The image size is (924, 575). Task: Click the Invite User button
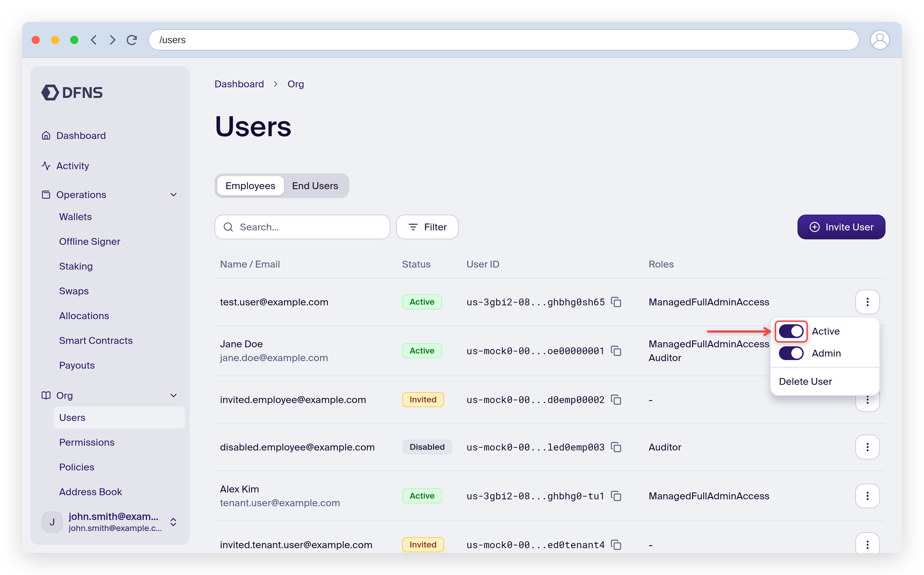coord(841,227)
